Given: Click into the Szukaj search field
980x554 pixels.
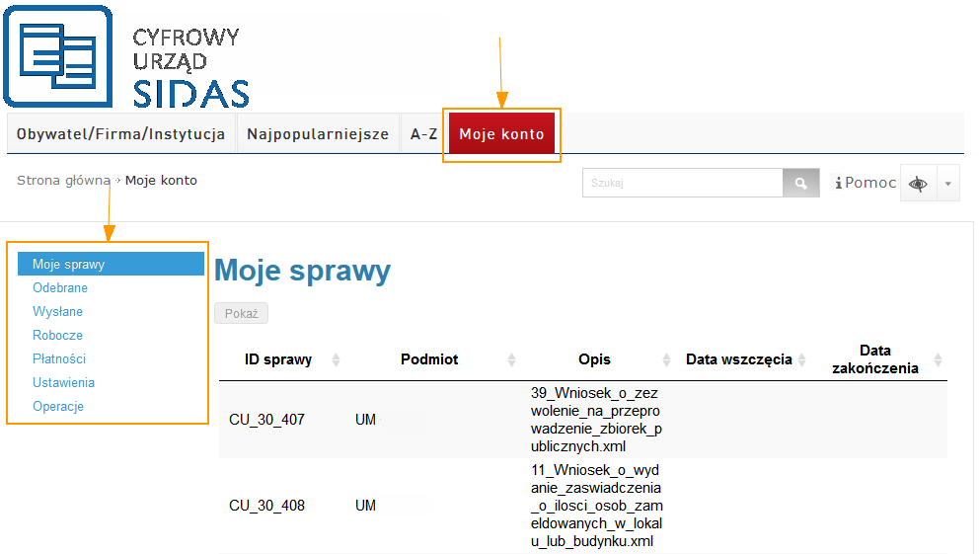Looking at the screenshot, I should tap(682, 184).
